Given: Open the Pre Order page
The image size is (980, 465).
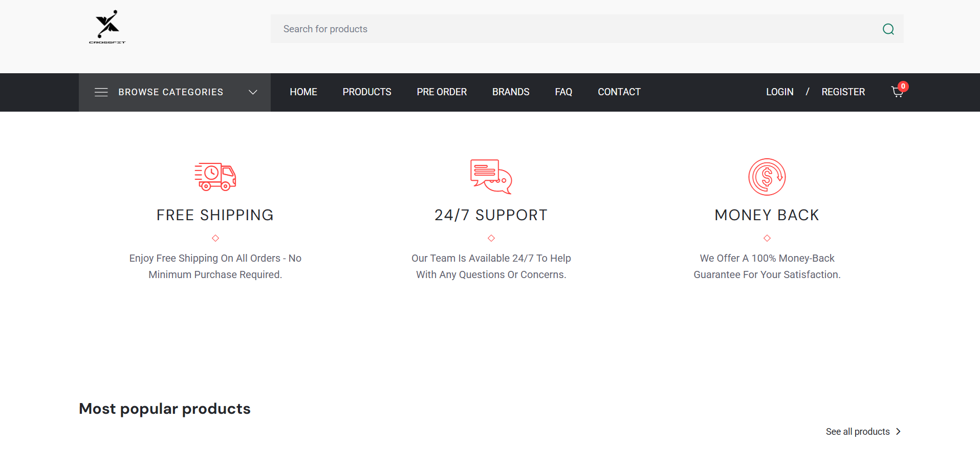Looking at the screenshot, I should point(442,92).
